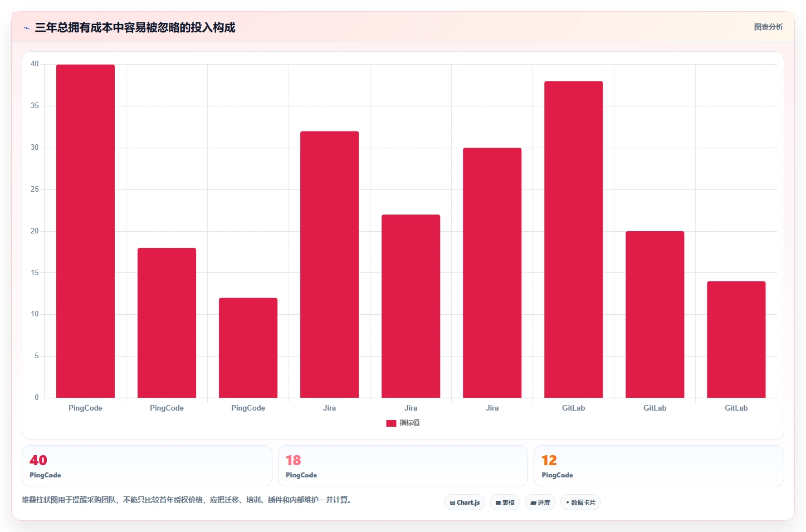Select the Chart.js tag chip

pos(465,502)
